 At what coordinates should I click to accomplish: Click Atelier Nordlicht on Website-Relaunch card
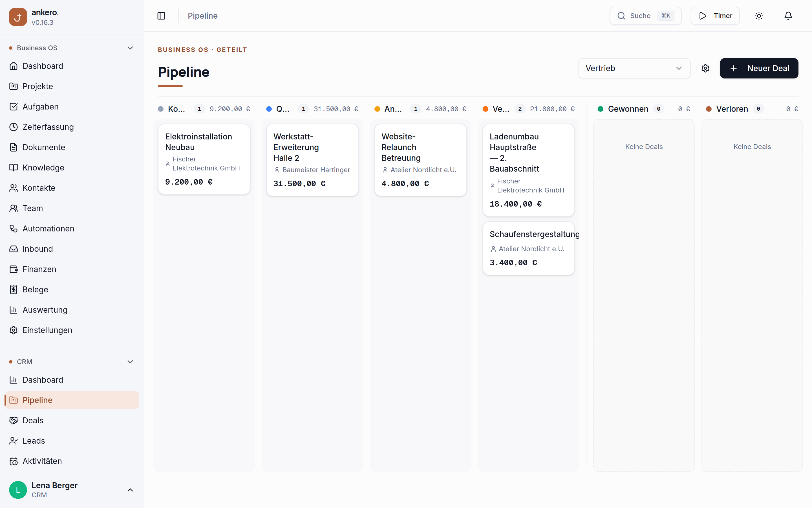tap(423, 170)
